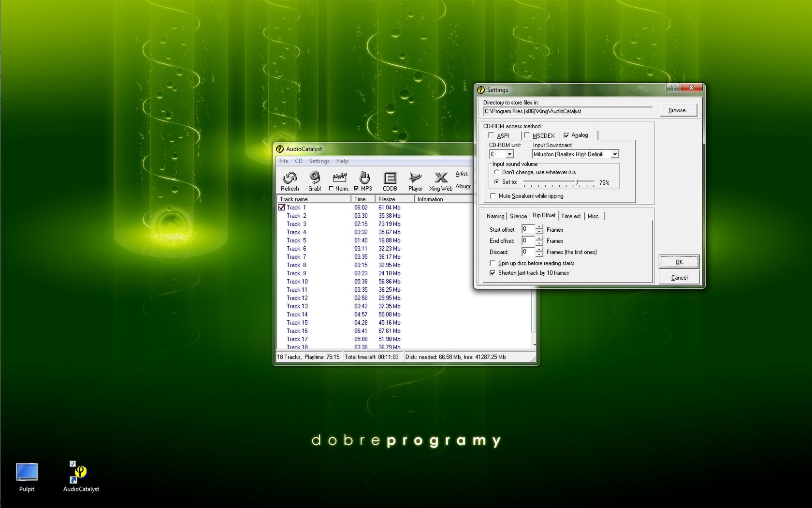Decrease the End offset spinner
The image size is (812, 508).
pos(539,243)
